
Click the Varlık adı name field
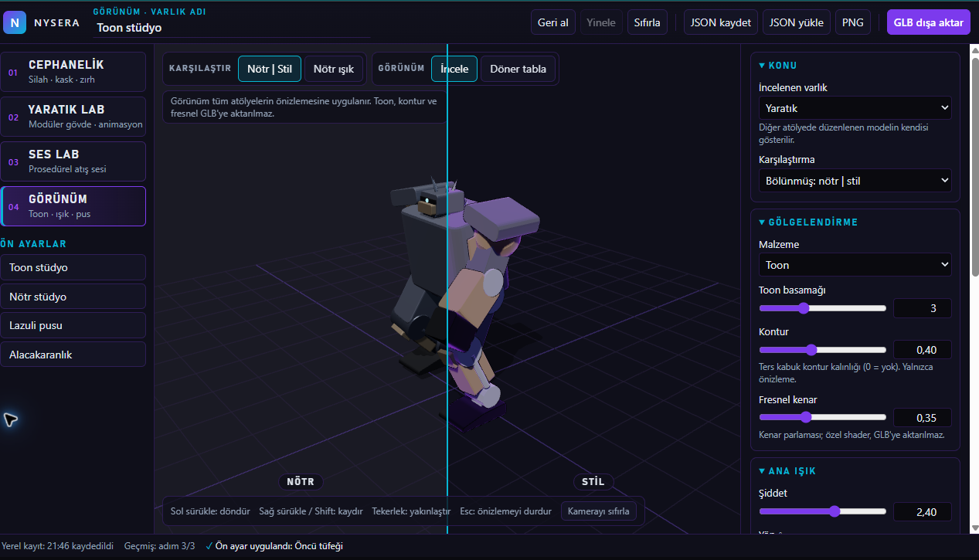point(232,28)
